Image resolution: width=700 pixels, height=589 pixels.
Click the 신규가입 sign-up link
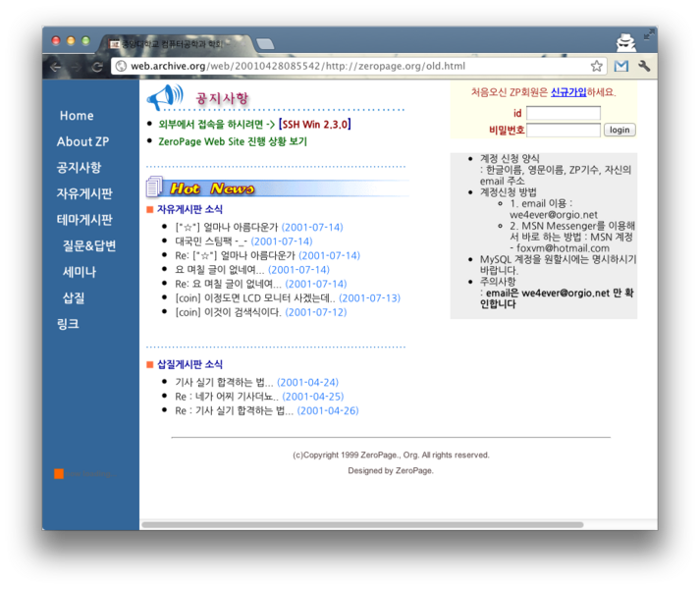pos(568,92)
